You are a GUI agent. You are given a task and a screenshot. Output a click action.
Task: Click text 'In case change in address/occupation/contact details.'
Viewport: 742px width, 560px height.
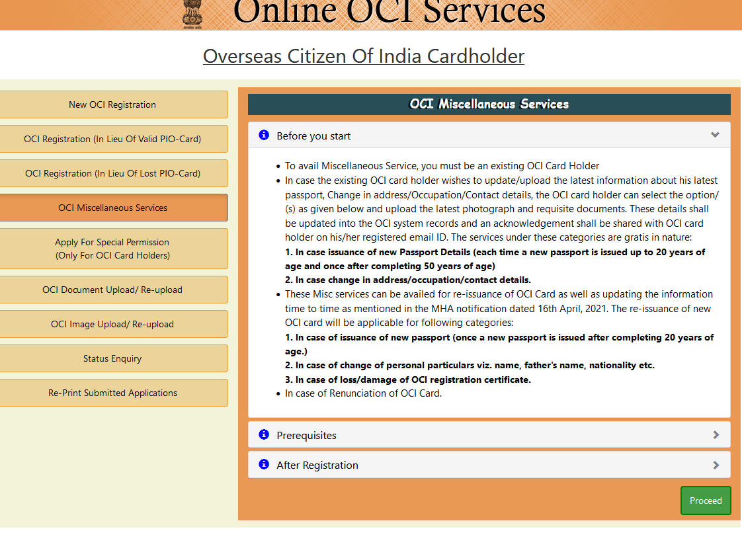(408, 280)
